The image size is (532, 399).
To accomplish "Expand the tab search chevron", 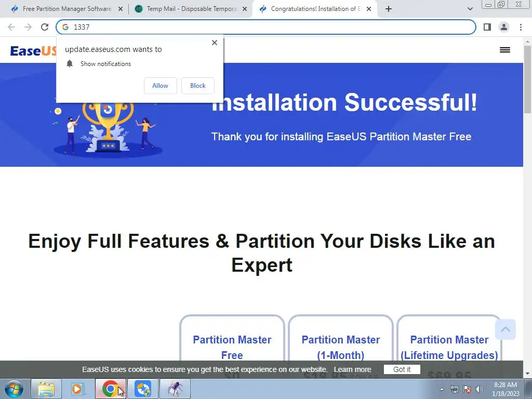I will tap(470, 9).
